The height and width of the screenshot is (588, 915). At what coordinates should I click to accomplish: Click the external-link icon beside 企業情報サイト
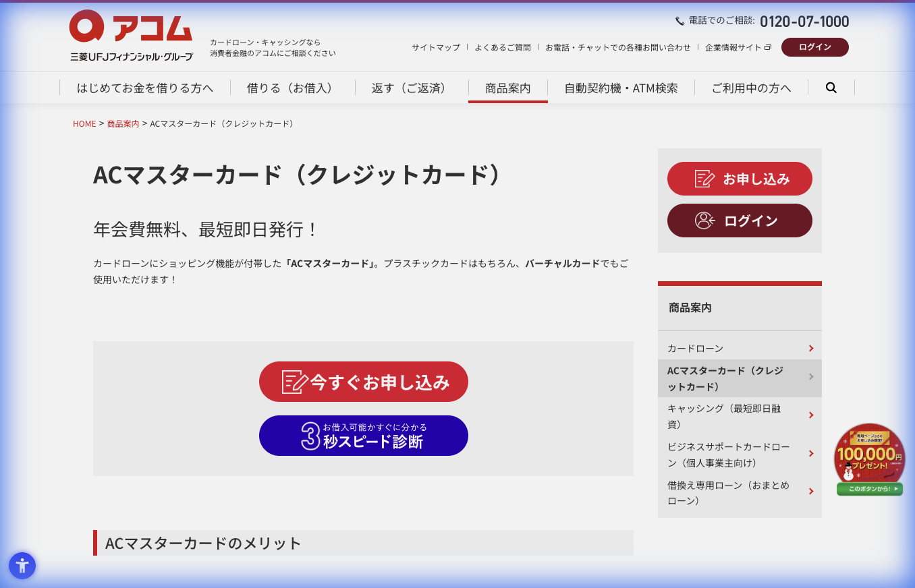(769, 48)
